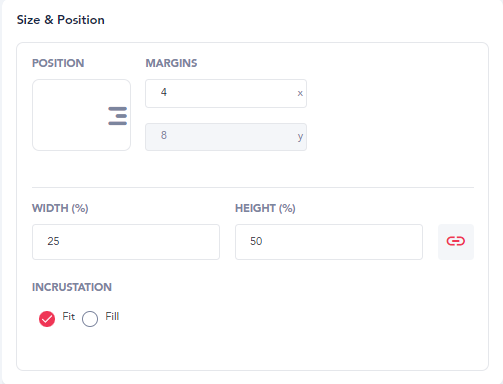Screen dimensions: 503x384
Task: Focus the Width (%) input field
Action: (x=126, y=242)
